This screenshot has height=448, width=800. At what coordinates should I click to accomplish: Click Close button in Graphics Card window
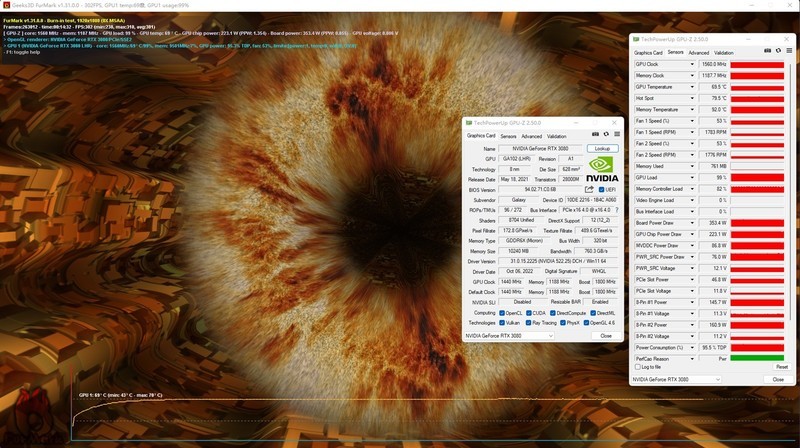(606, 336)
